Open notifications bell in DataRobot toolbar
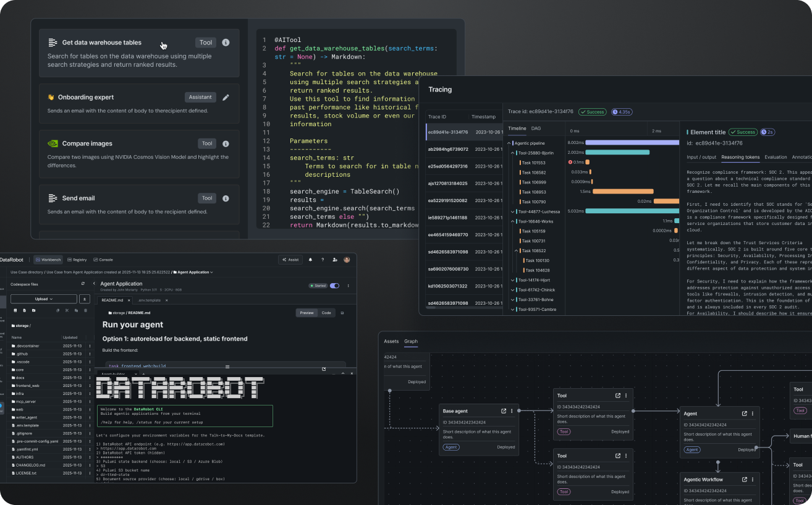The width and height of the screenshot is (812, 505). [310, 260]
